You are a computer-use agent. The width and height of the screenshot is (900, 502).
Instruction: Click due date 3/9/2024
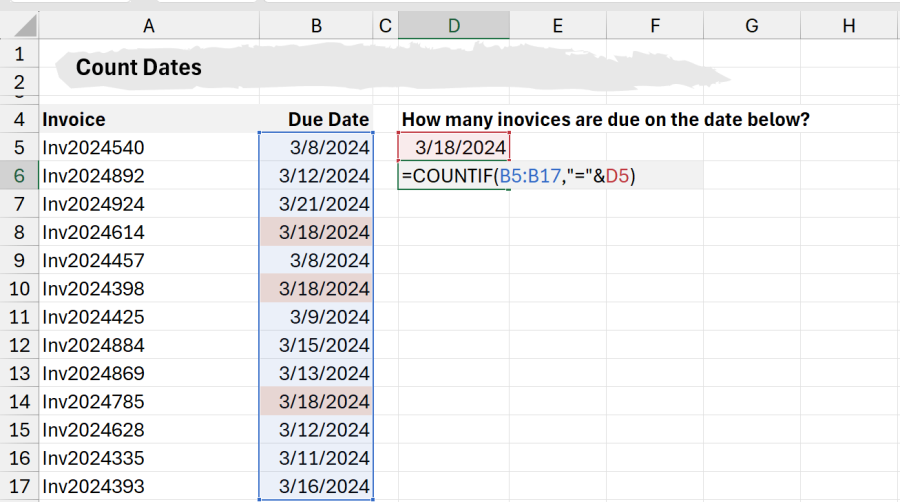coord(316,317)
